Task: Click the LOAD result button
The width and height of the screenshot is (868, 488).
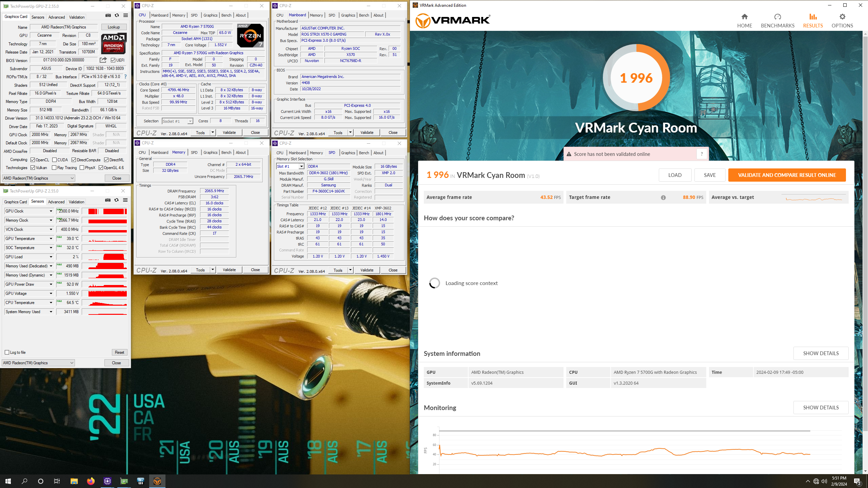Action: [x=675, y=175]
